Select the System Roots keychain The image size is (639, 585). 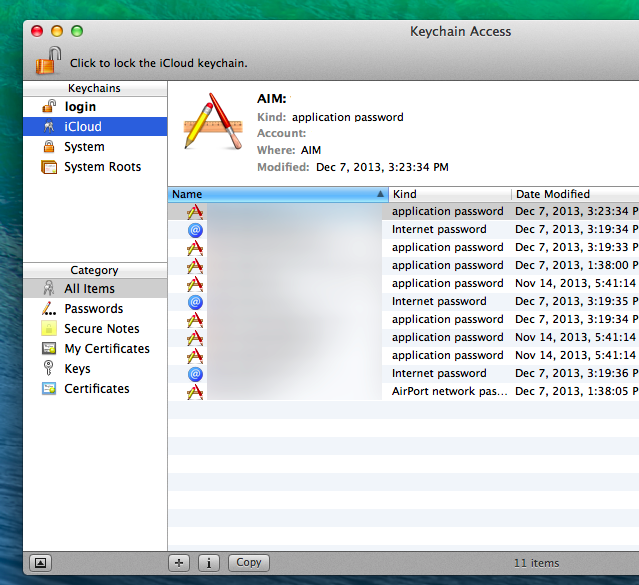(95, 166)
